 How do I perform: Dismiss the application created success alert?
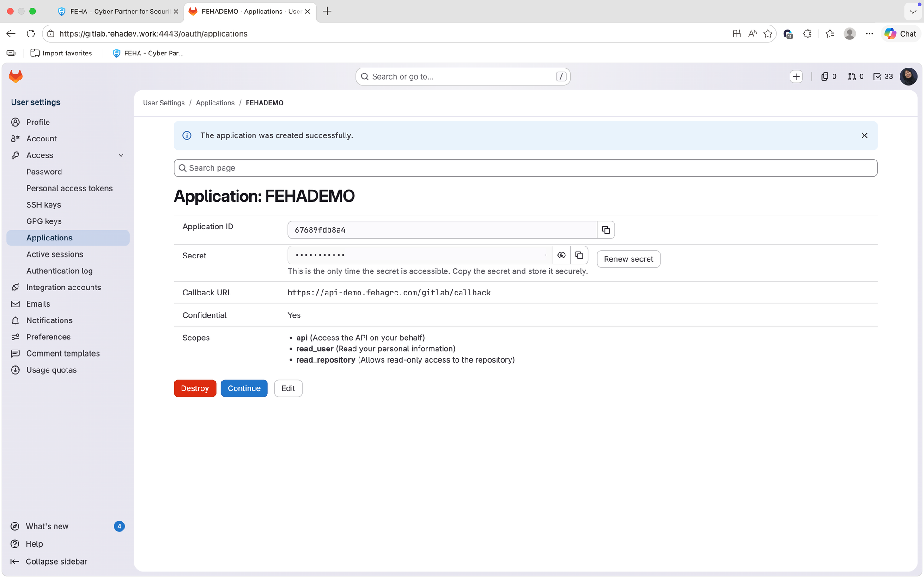coord(864,135)
